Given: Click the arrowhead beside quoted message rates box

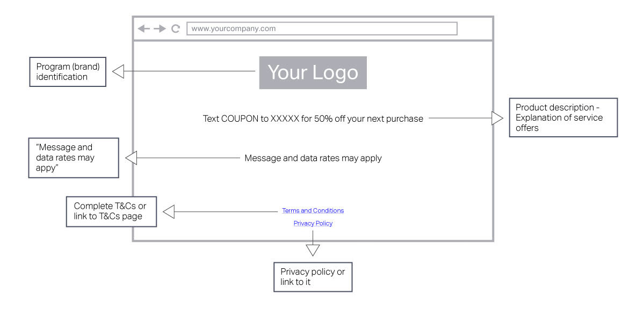Looking at the screenshot, I should (x=131, y=158).
